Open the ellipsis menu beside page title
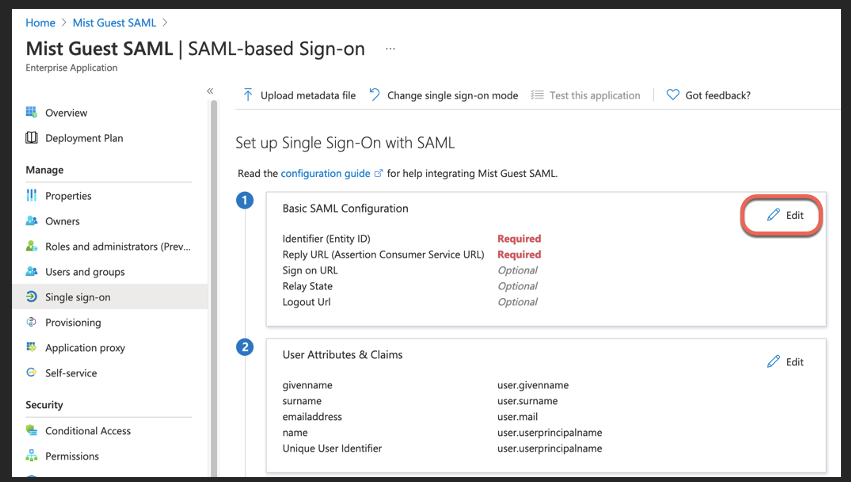 [x=390, y=49]
